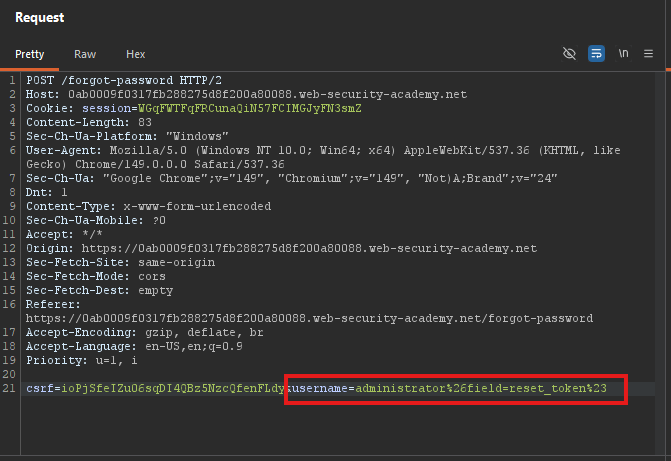This screenshot has height=461, width=671.
Task: Click the Chrome/149.0.0.0 Safari/537.36 text
Action: tap(180, 165)
